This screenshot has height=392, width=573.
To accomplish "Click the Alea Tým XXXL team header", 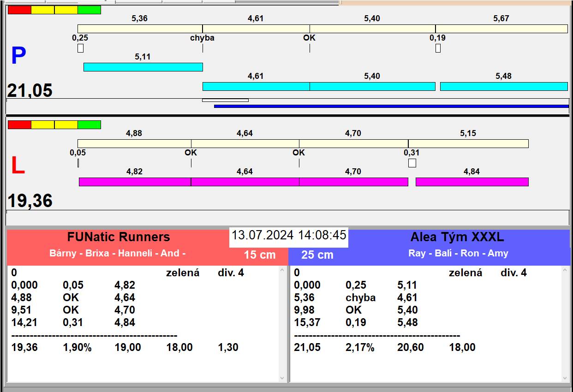I will [457, 237].
